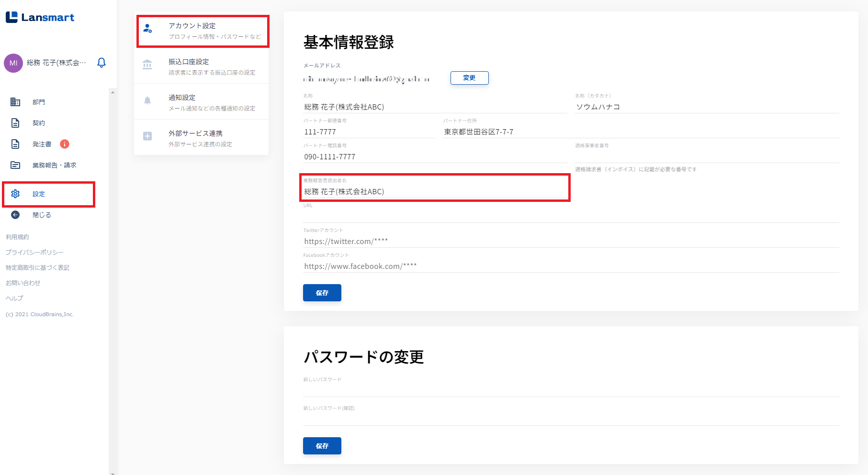868x475 pixels.
Task: Click the Lansmart logo
Action: (x=40, y=18)
